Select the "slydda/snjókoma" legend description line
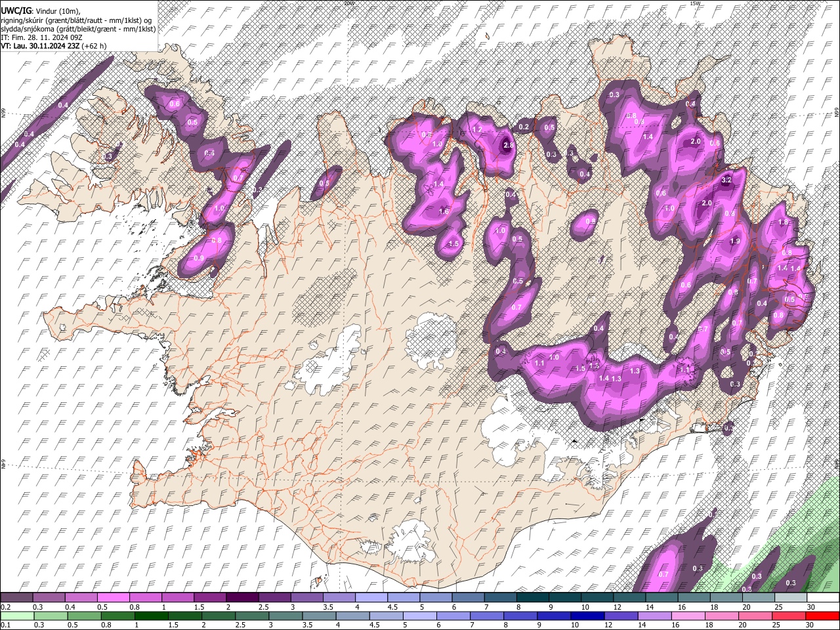This screenshot has height=630, width=840. click(78, 29)
